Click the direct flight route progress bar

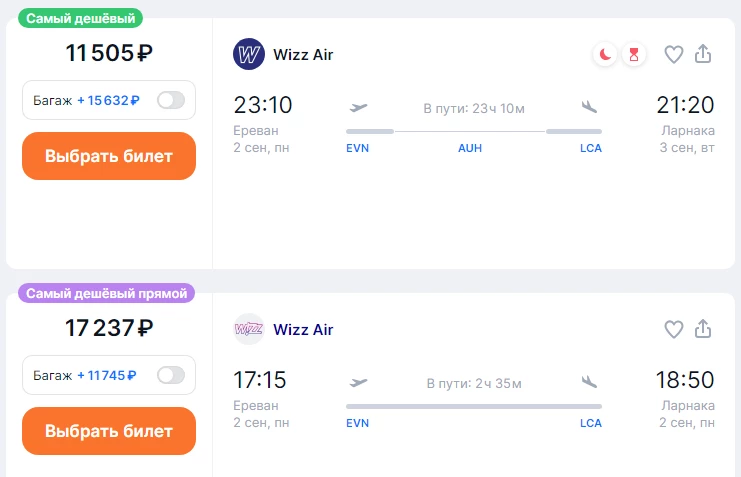(x=474, y=407)
